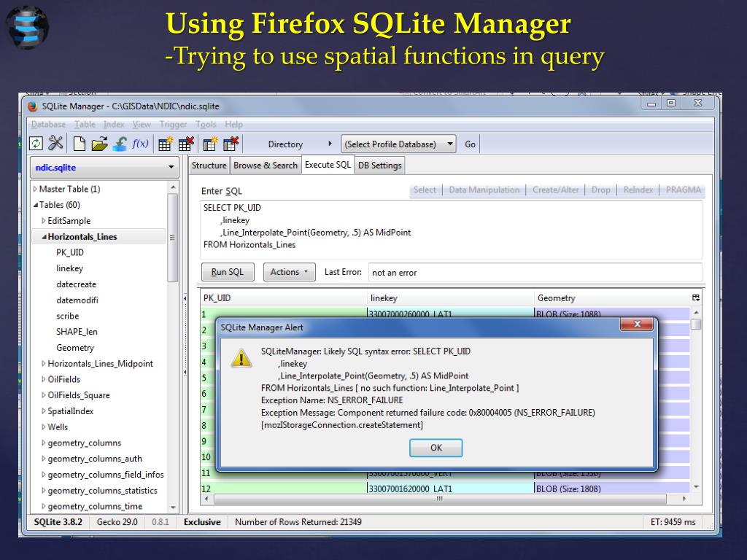Switch to the Structure tab
This screenshot has height=560, width=747.
(209, 166)
